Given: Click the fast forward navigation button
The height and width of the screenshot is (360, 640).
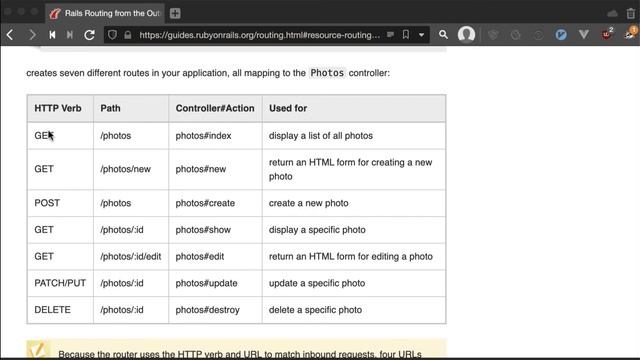Looking at the screenshot, I should click(70, 35).
